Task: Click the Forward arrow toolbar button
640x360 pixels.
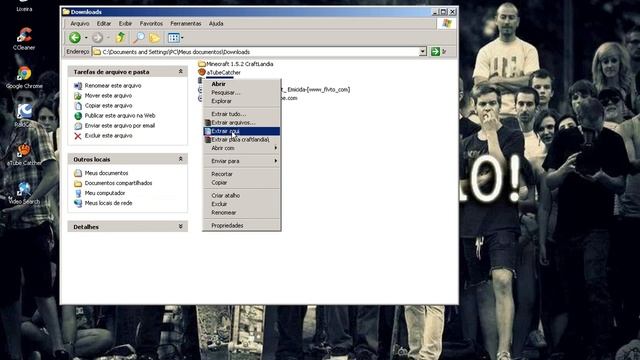Action: [97, 38]
